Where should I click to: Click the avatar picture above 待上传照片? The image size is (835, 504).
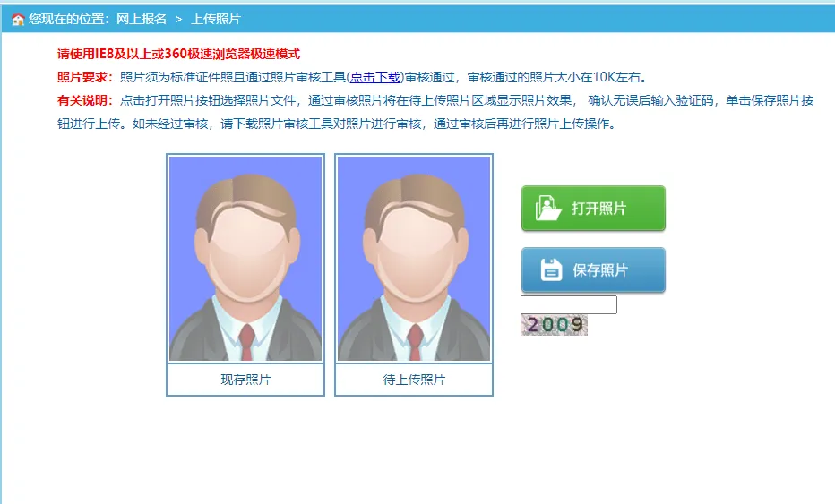tap(414, 259)
